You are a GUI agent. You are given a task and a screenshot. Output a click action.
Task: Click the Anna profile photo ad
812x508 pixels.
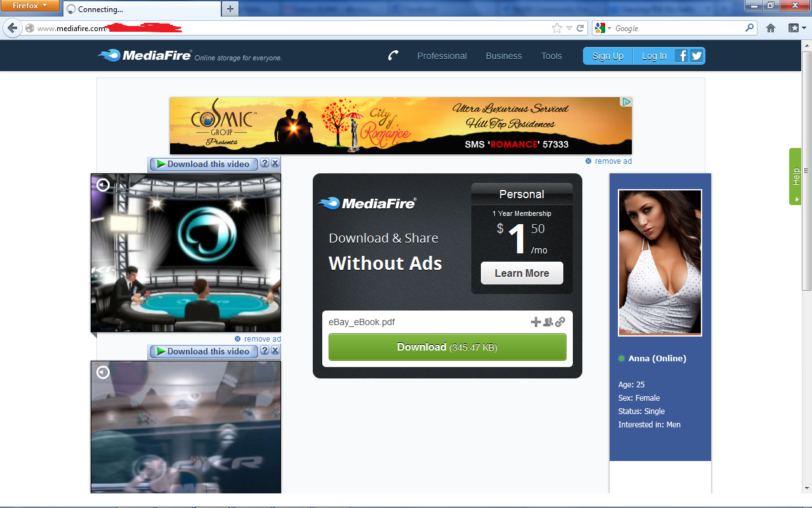[660, 262]
